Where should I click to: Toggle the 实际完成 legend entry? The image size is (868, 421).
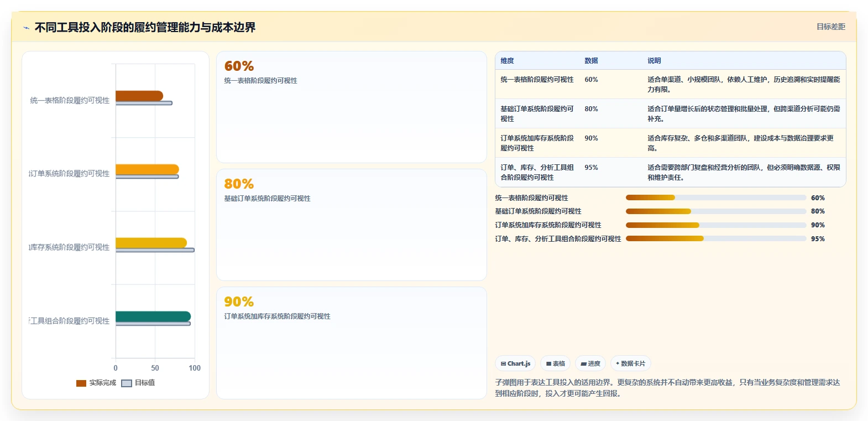pos(96,383)
